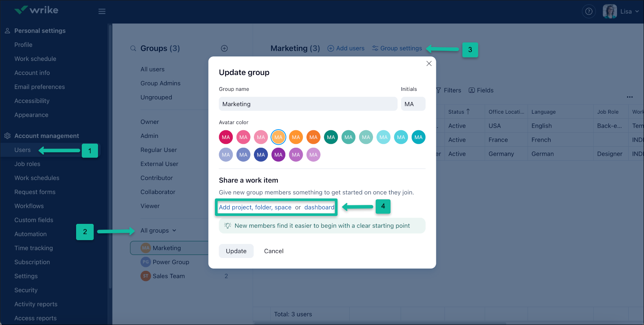The height and width of the screenshot is (325, 644).
Task: Click the Fields icon in table toolbar
Action: tap(472, 90)
